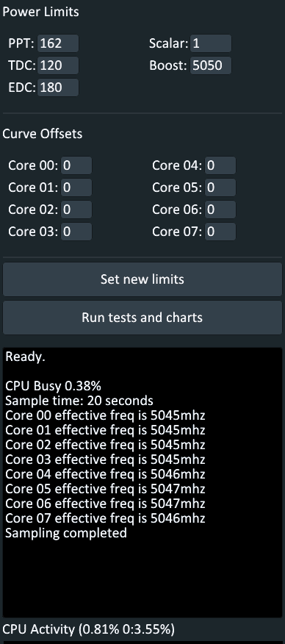285x644 pixels.
Task: Click Core 01 offset input
Action: click(76, 187)
